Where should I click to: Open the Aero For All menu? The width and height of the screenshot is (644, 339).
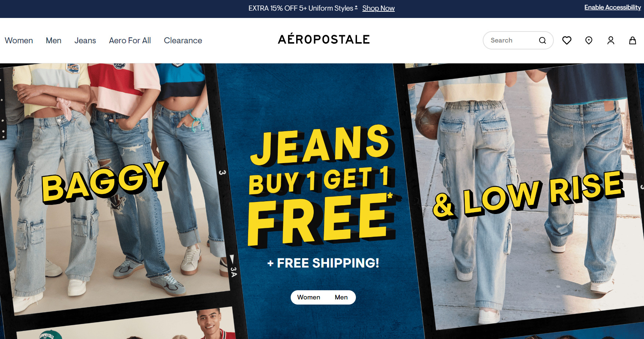point(130,40)
